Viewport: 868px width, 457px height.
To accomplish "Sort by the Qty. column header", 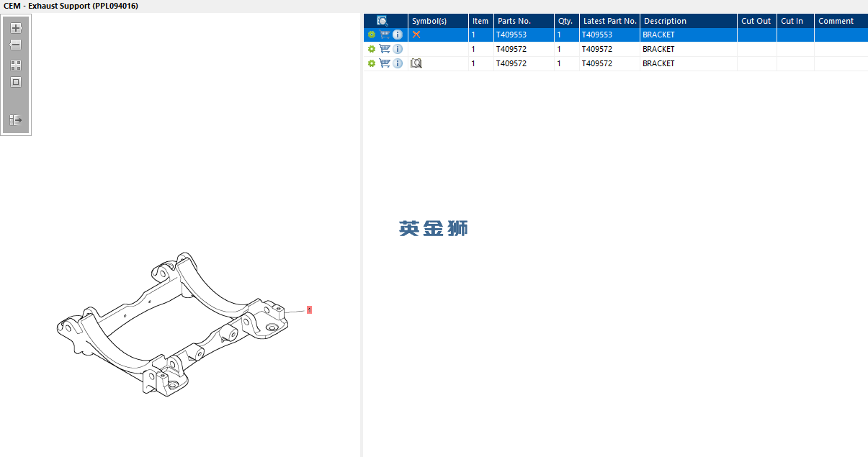I will click(x=566, y=21).
